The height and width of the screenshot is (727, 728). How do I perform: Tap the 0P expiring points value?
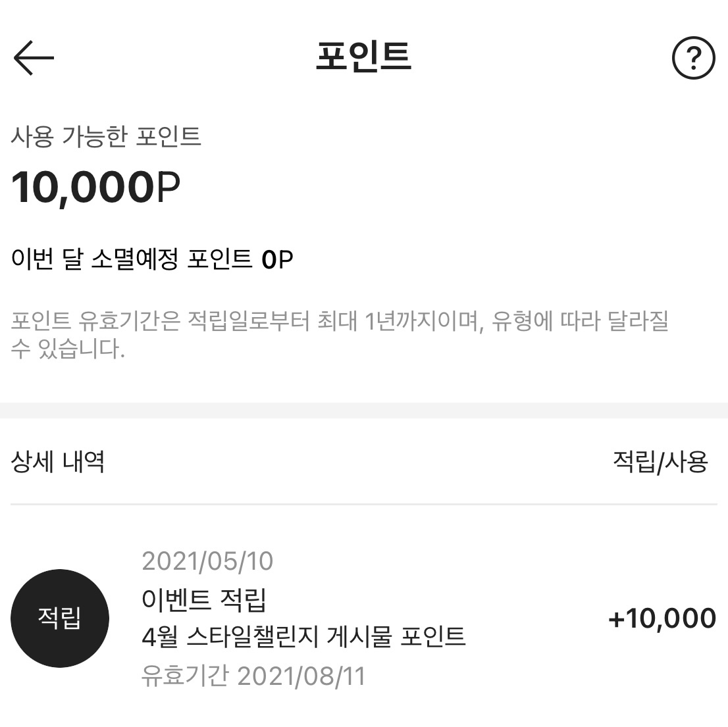pos(277,259)
